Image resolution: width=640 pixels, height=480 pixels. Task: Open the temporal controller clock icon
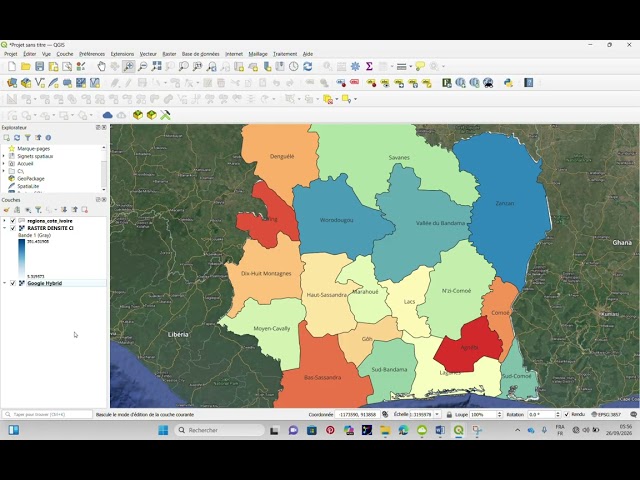(293, 66)
